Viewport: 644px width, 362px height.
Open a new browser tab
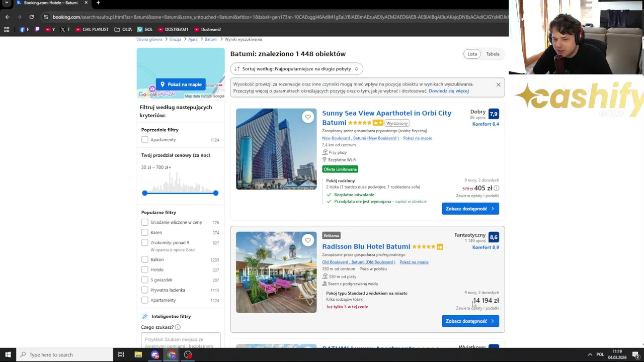[98, 3]
